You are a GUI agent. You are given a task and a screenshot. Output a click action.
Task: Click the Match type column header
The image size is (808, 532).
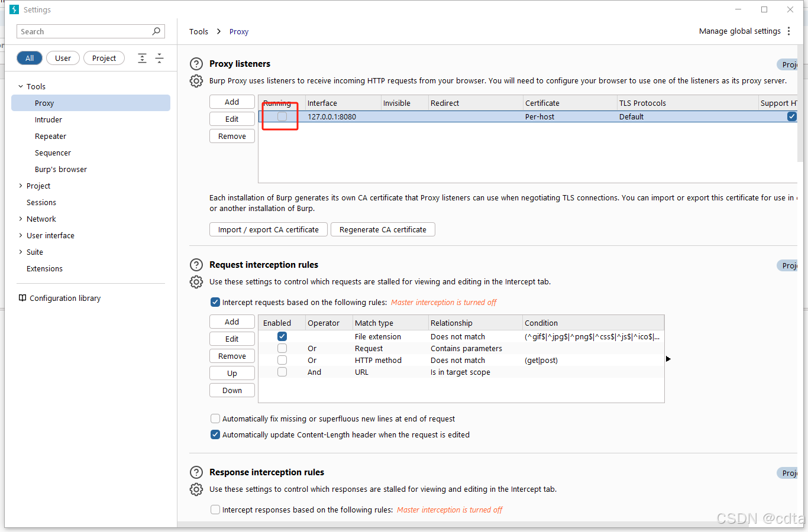(390, 323)
